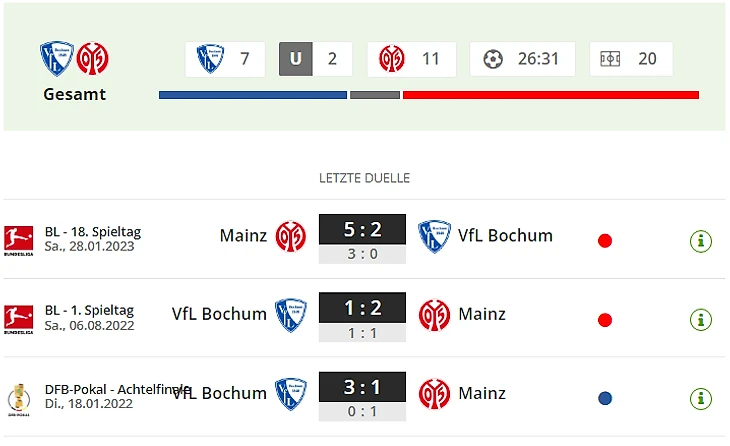Click the blue Bochum wins bar
The height and width of the screenshot is (446, 730).
252,95
